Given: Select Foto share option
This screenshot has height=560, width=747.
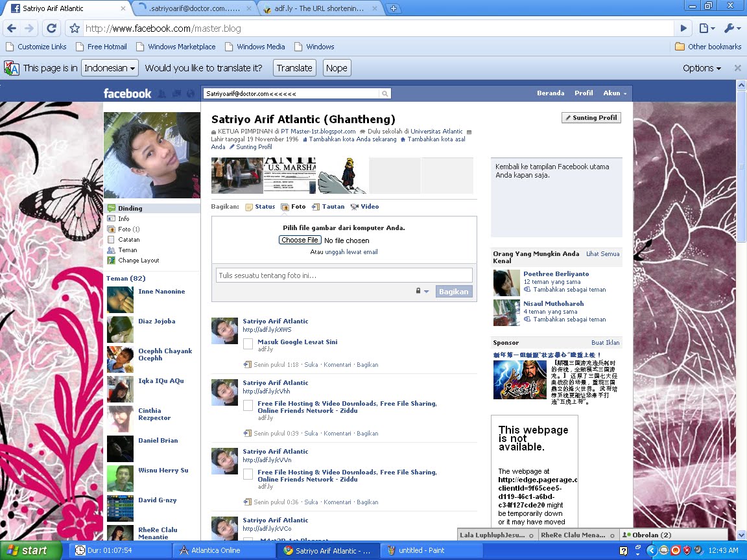Looking at the screenshot, I should coord(294,207).
